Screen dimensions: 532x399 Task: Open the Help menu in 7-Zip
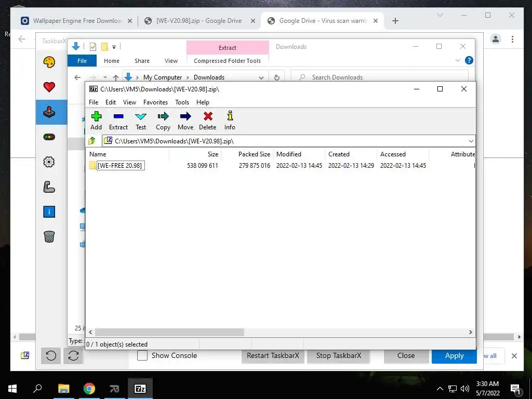[203, 102]
